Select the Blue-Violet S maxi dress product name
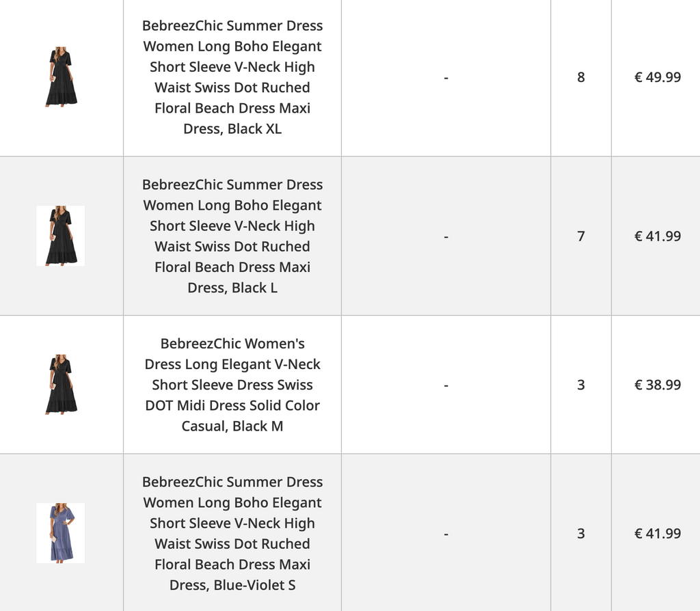 coord(232,533)
